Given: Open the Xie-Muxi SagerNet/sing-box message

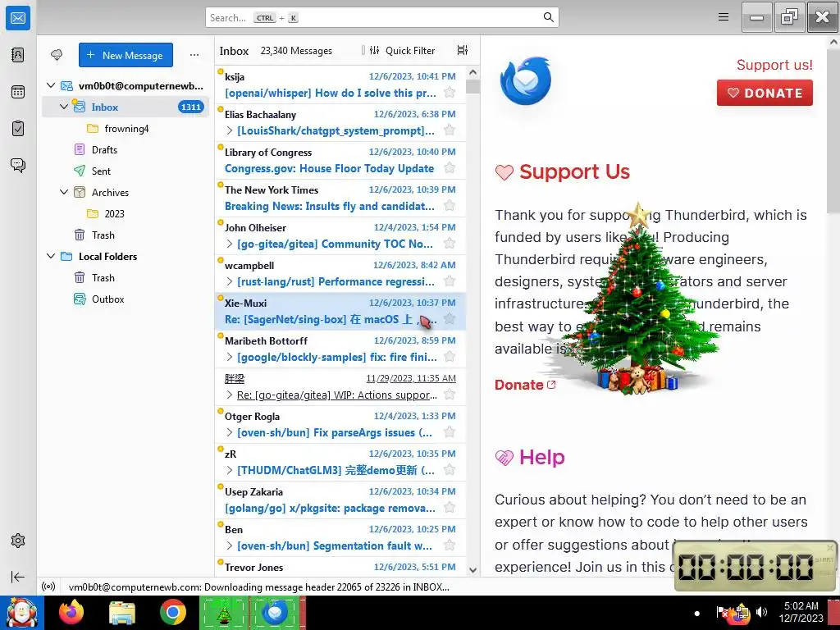Looking at the screenshot, I should (x=340, y=311).
